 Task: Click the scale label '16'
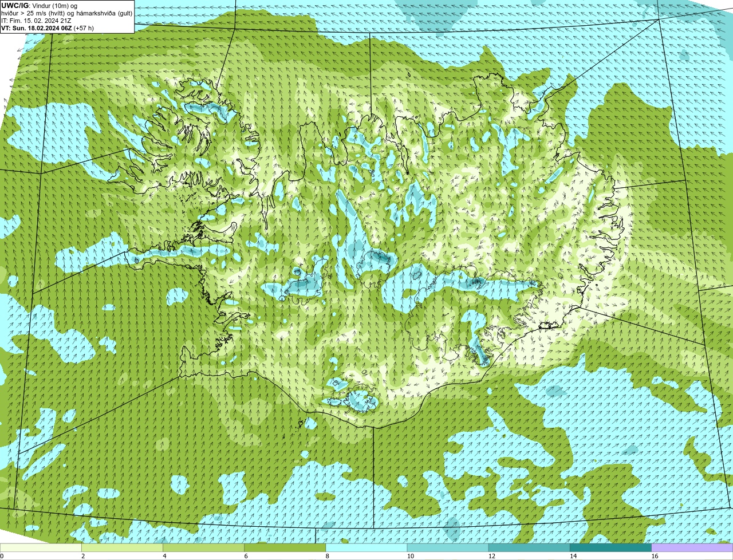click(x=654, y=556)
